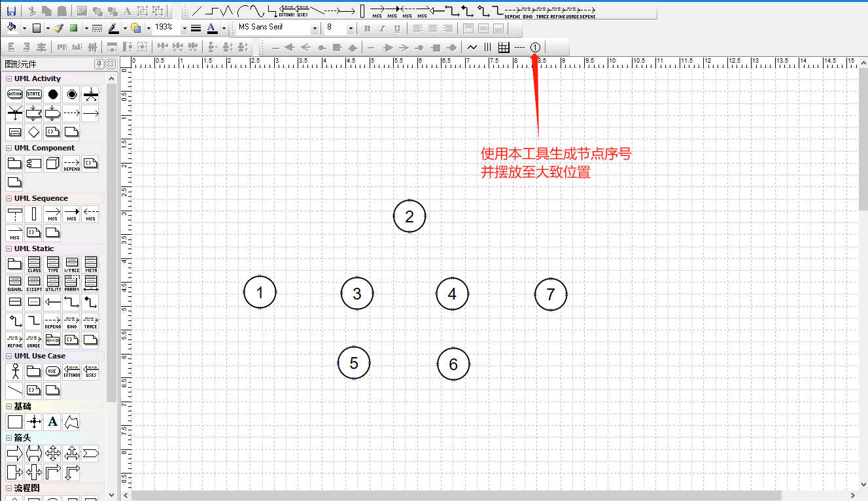
Task: Select the MSG arrow in UML Sequence
Action: pyautogui.click(x=52, y=213)
